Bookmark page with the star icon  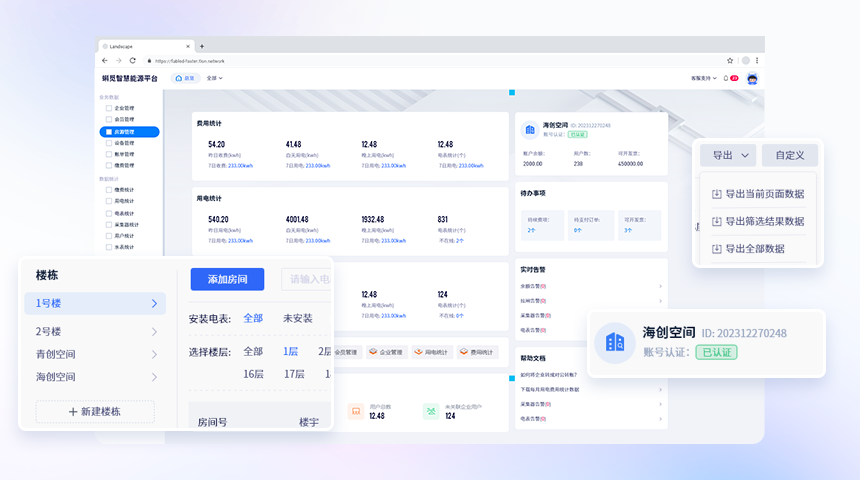click(x=728, y=61)
